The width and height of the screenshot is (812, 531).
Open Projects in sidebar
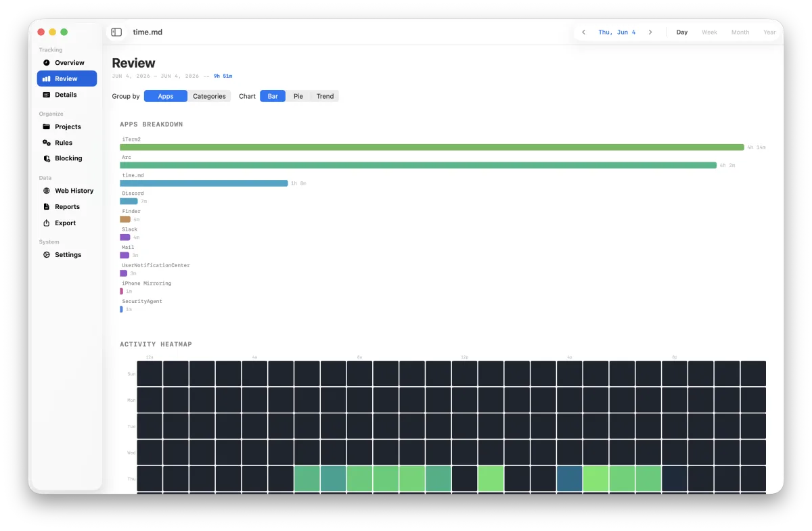tap(67, 126)
